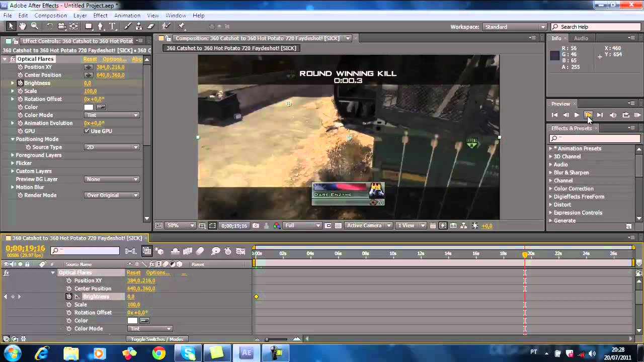This screenshot has width=644, height=362.
Task: Select the Horizontal Type tool
Action: click(112, 26)
